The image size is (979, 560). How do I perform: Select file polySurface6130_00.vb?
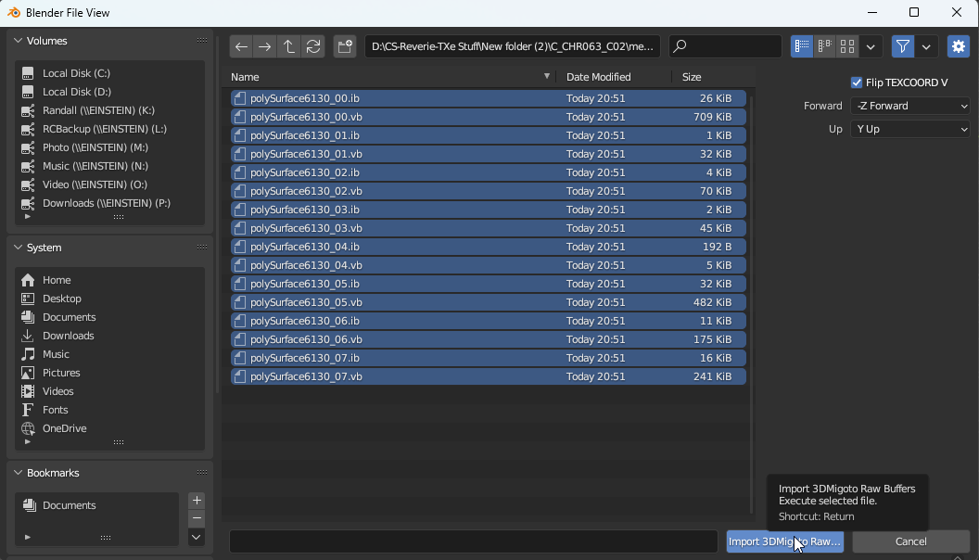(489, 117)
